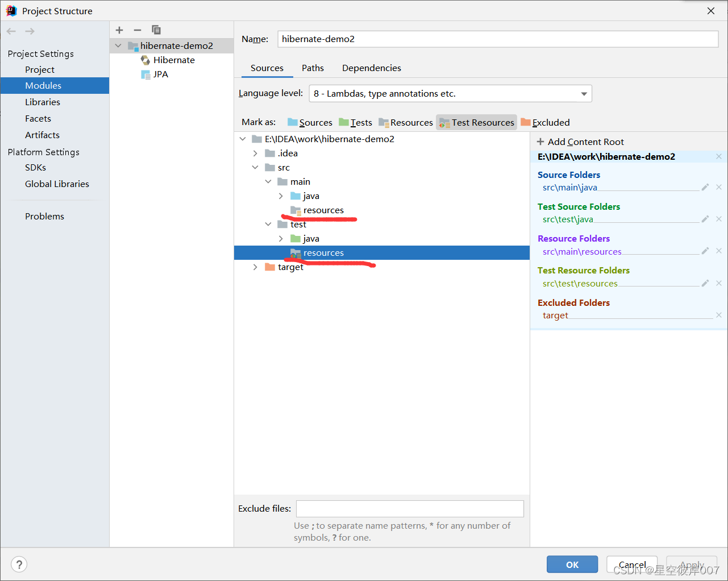Toggle Test Resources mark
The image size is (728, 581).
point(477,122)
